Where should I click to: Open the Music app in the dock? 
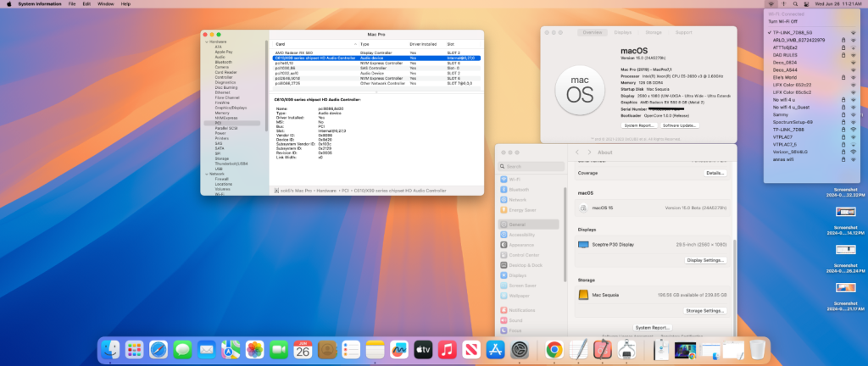(448, 348)
